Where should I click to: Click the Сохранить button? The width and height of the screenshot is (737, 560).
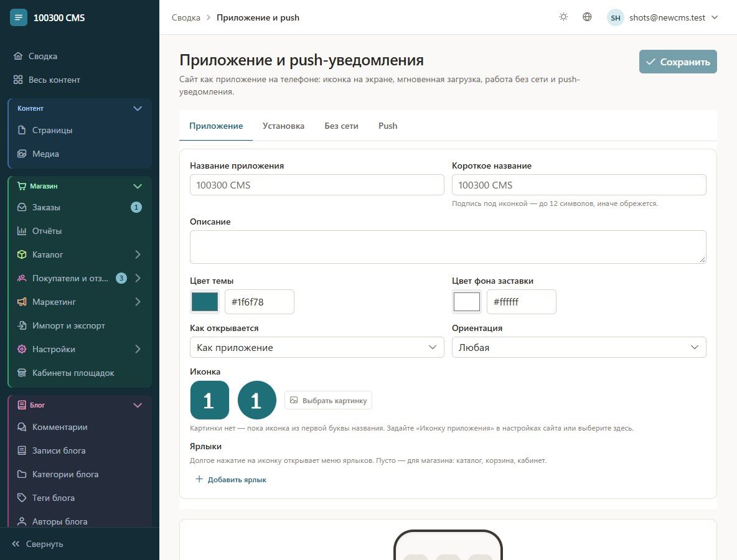678,62
